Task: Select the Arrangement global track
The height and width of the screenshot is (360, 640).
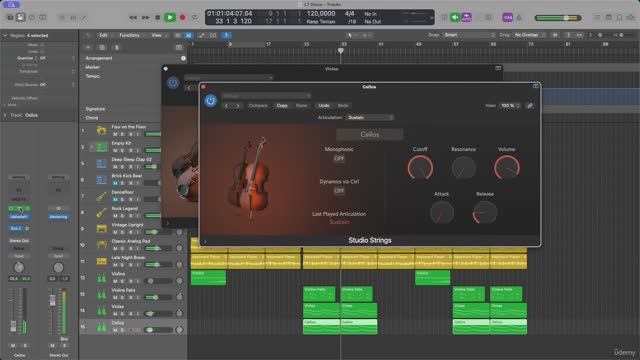Action: [x=99, y=58]
